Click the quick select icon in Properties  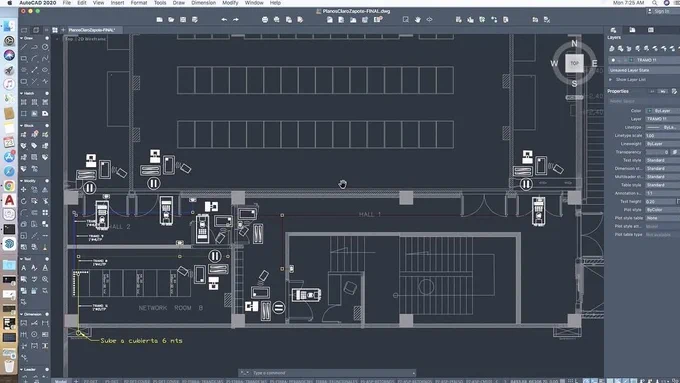(x=674, y=91)
